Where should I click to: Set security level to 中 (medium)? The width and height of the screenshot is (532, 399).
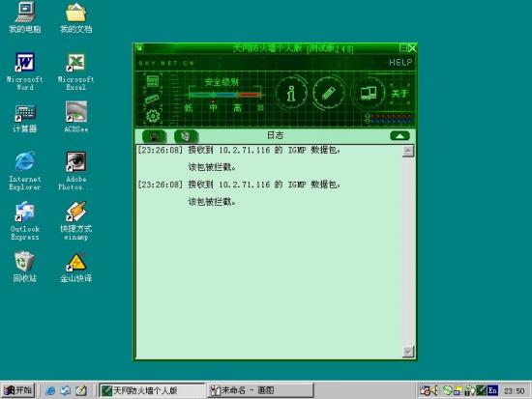(214, 108)
